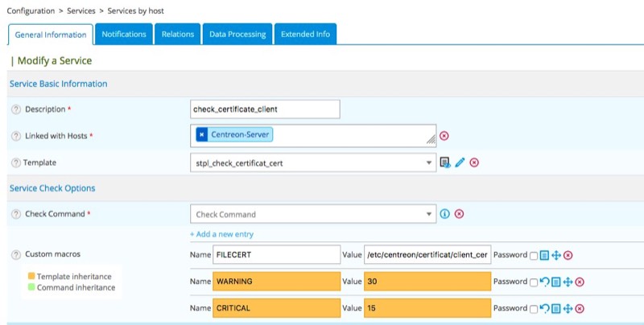Open the Data Processing tab
The image size is (644, 325).
[237, 34]
